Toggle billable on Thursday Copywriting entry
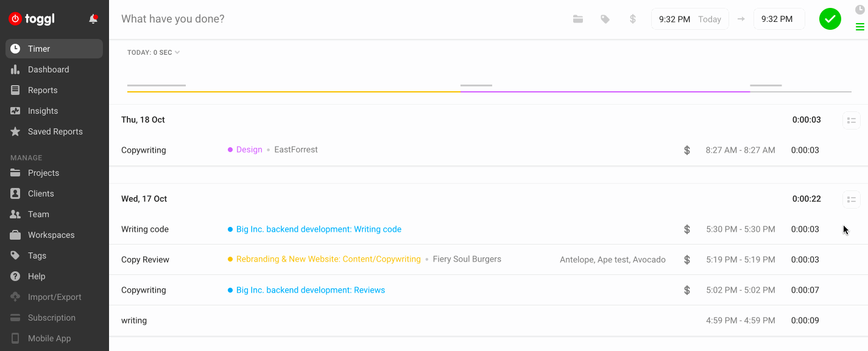The height and width of the screenshot is (351, 868). click(x=687, y=150)
